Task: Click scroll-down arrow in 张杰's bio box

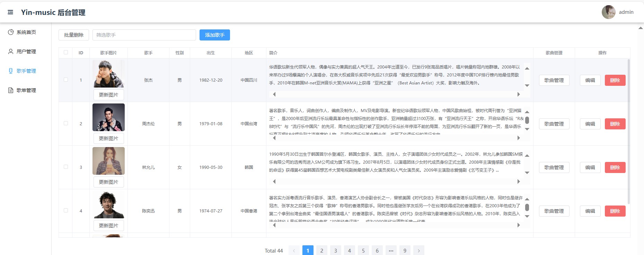Action: click(x=527, y=85)
